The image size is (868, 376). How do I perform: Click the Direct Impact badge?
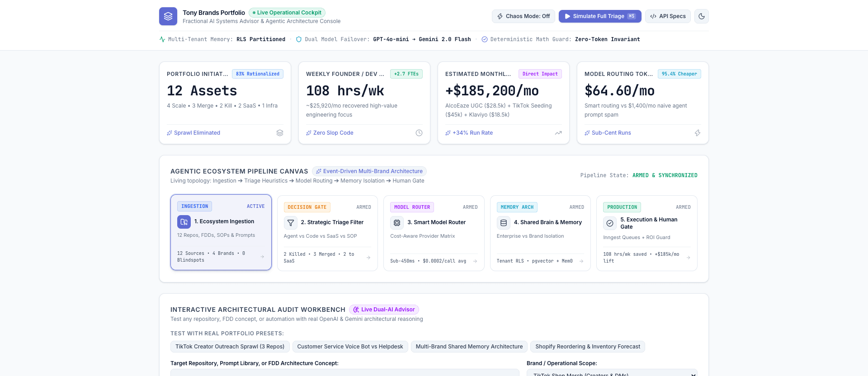(540, 74)
